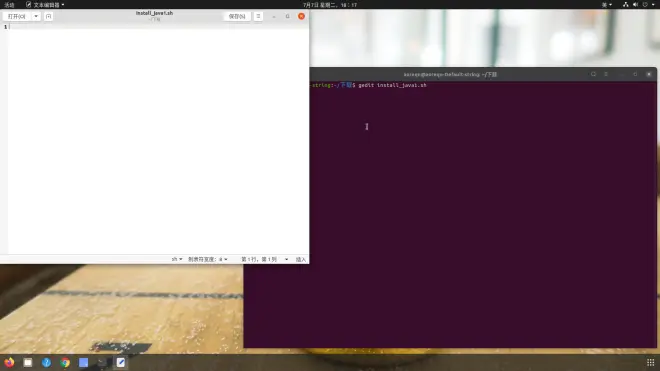This screenshot has width=660, height=371.
Task: Open the Text Editor app menu in the top bar
Action: pyautogui.click(x=45, y=5)
